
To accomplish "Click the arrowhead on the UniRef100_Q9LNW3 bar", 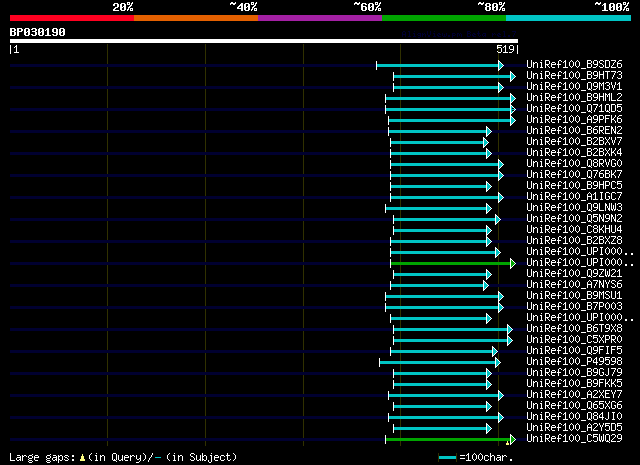I will [489, 209].
